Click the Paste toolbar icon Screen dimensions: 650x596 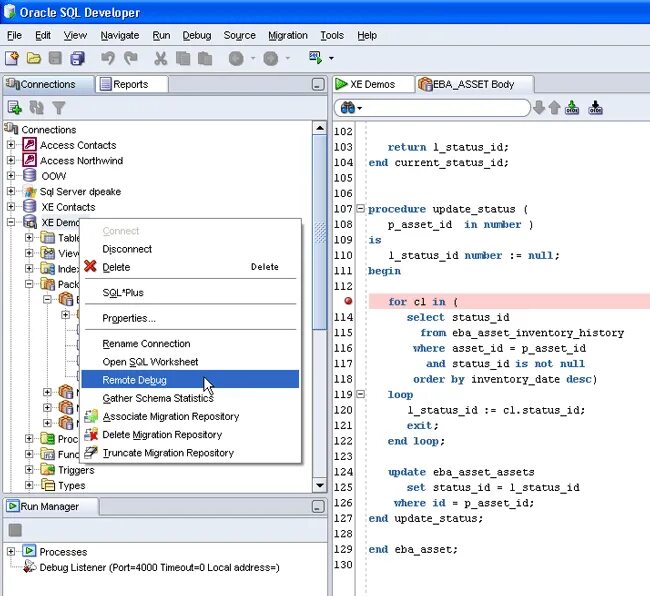coord(204,58)
